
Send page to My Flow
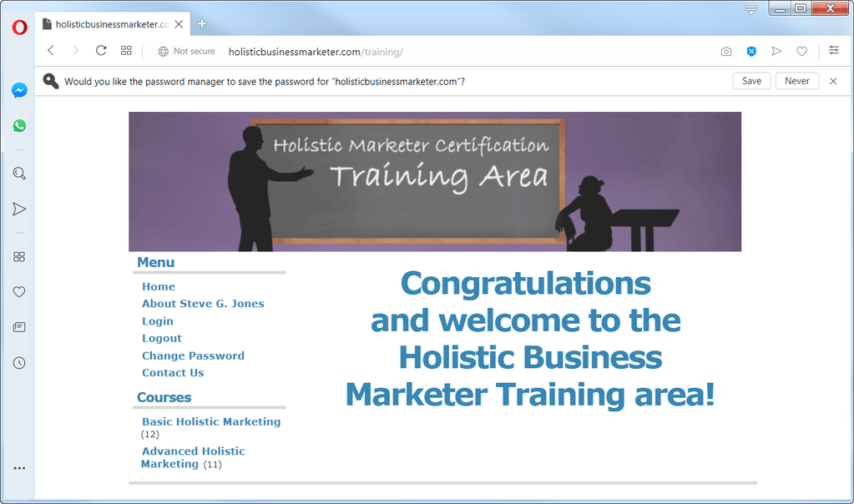pyautogui.click(x=776, y=51)
